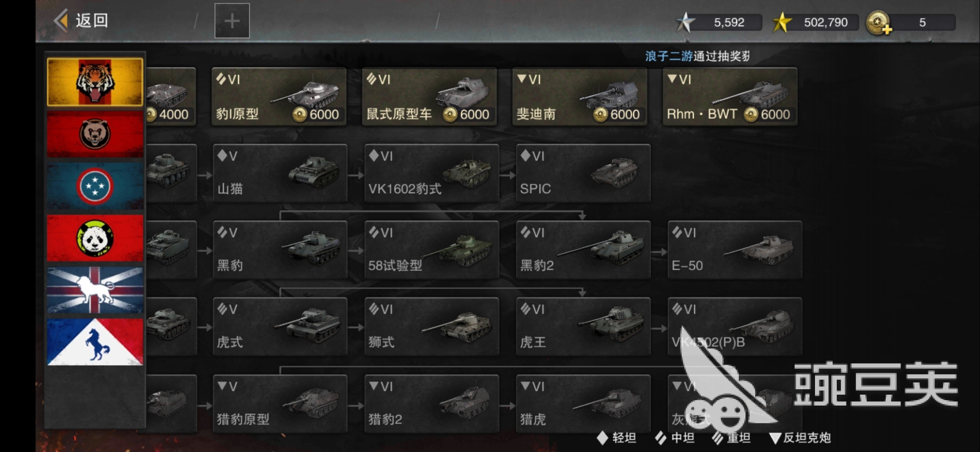Select the 鼠式原型车 tank for 6000 gold
The image size is (980, 452).
pos(429,97)
